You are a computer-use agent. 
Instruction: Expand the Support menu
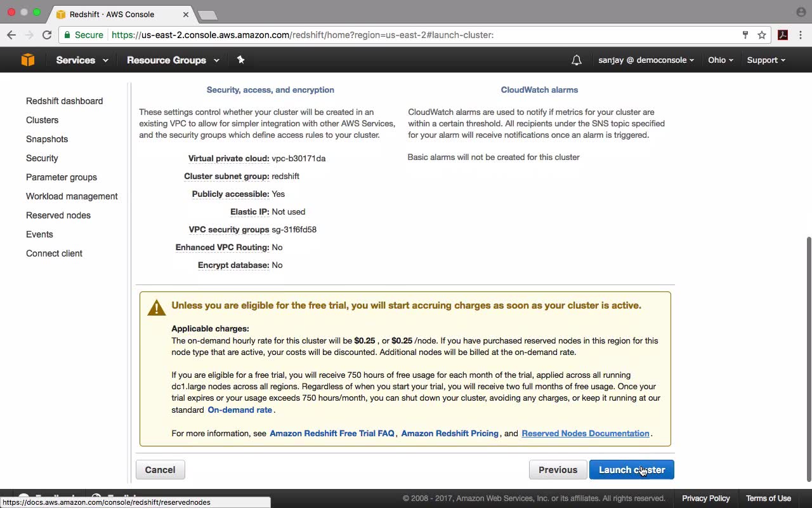pos(766,60)
